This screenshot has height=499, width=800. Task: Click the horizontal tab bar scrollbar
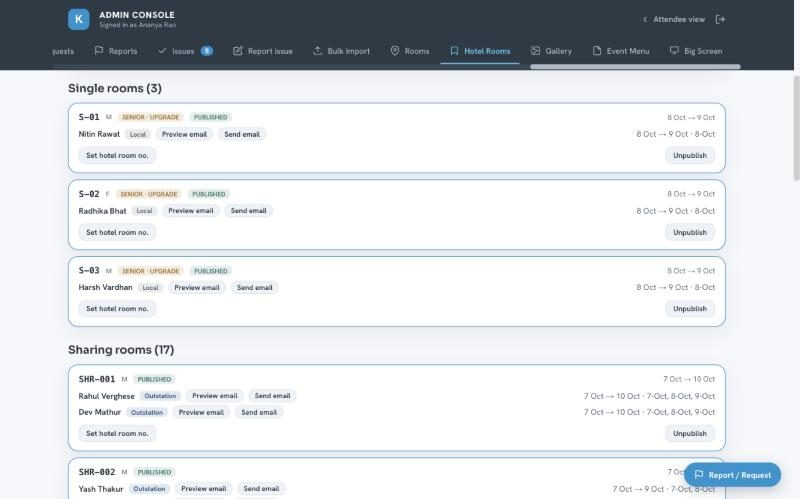coord(635,67)
